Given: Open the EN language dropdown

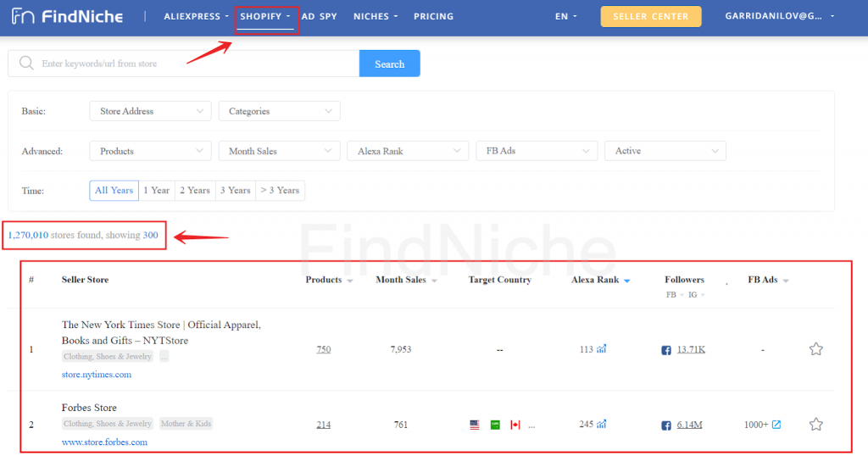Looking at the screenshot, I should [x=565, y=17].
